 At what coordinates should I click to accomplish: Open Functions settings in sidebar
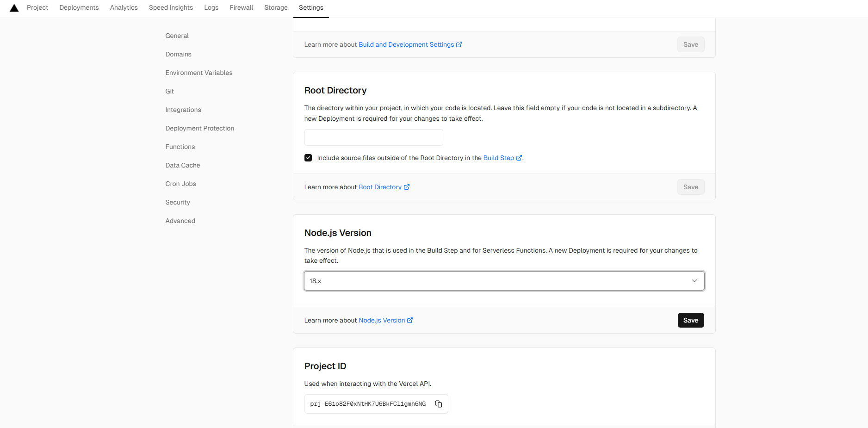point(180,147)
